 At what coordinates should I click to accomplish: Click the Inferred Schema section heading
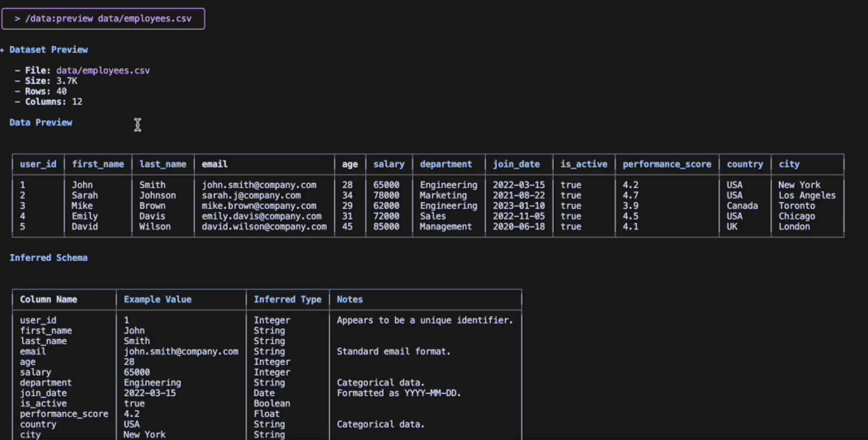[49, 258]
